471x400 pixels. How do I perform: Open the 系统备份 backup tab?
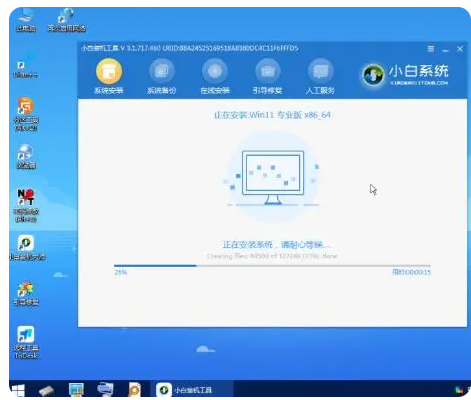tap(162, 77)
